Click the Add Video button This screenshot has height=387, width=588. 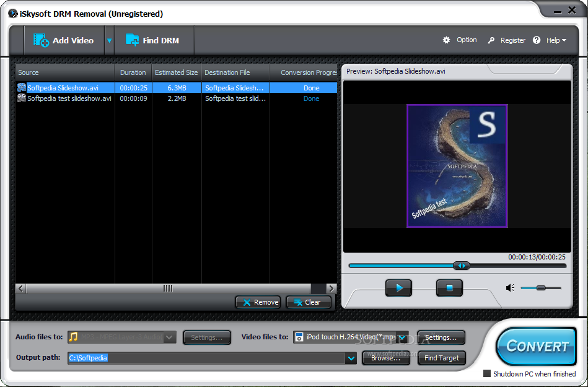tap(64, 40)
